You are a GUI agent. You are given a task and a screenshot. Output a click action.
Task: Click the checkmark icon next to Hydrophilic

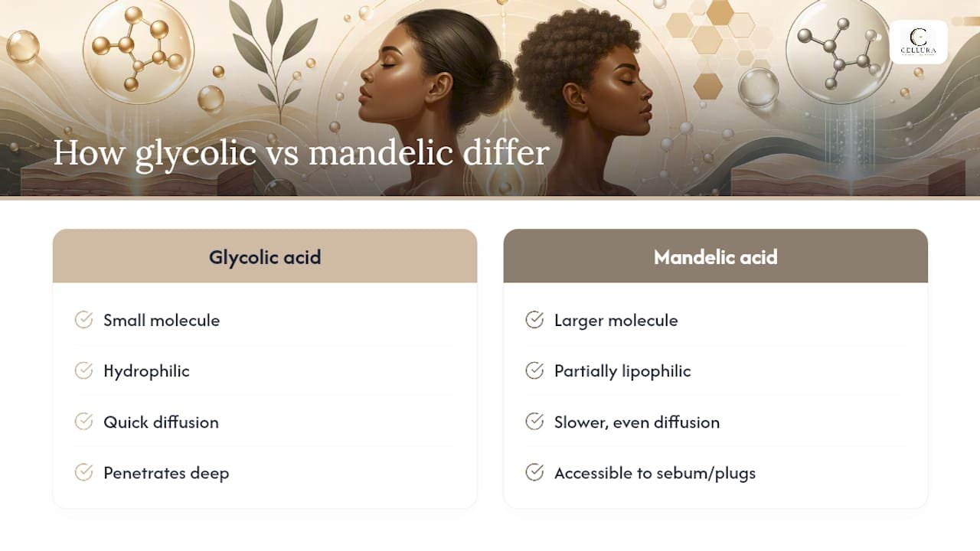click(83, 370)
